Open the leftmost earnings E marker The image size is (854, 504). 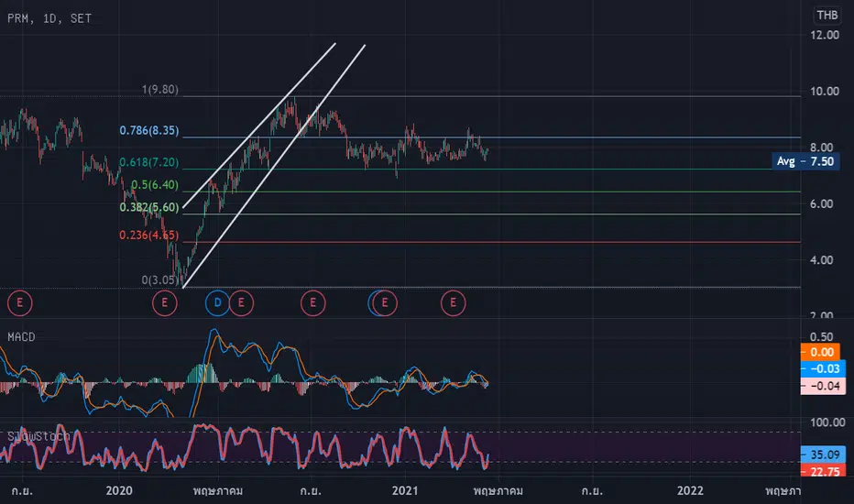19,303
